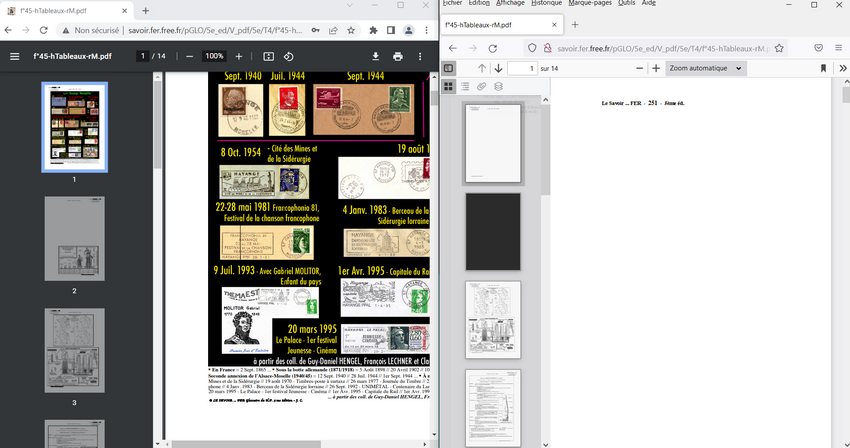850x448 pixels.
Task: Open Chrome PDF viewer more actions menu
Action: [420, 56]
